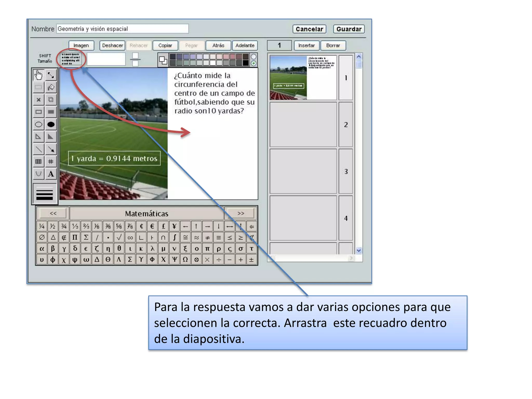Click the Copiar button

pos(165,45)
